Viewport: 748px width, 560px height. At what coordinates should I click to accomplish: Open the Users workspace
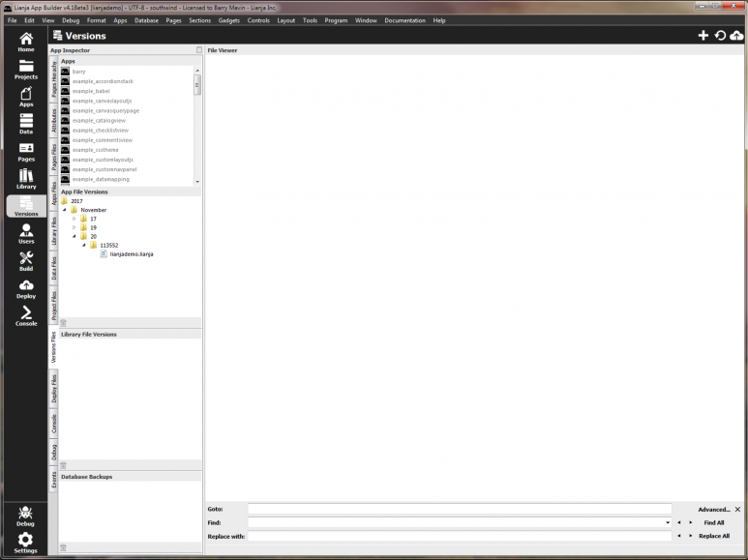pyautogui.click(x=26, y=234)
